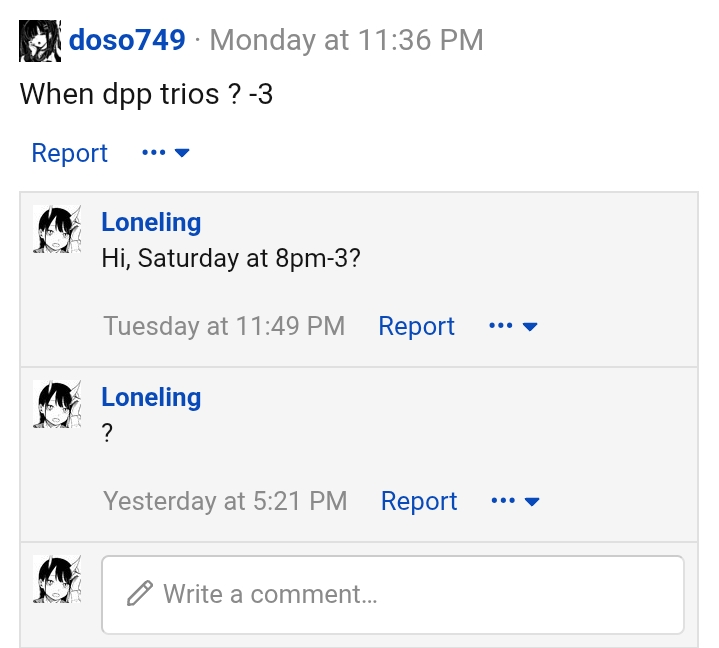The image size is (719, 648).
Task: Report the '?' comment from yesterday
Action: pos(419,501)
